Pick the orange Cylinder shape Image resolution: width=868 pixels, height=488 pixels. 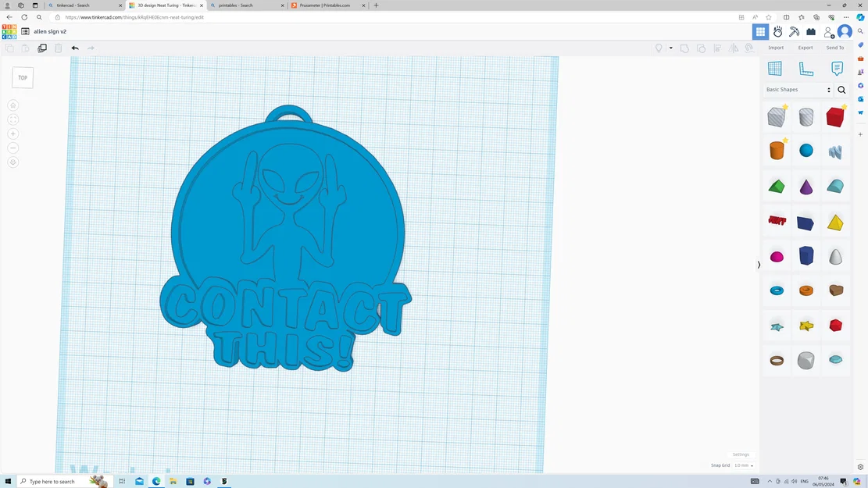click(x=777, y=150)
